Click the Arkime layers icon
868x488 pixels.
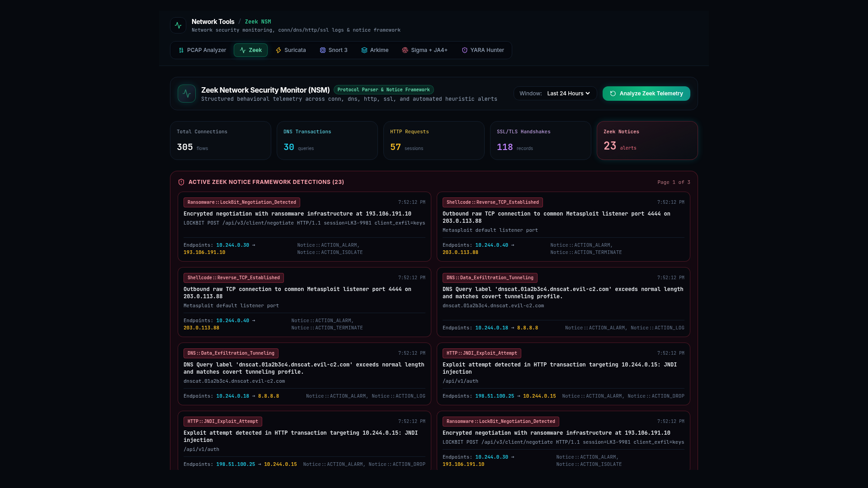[x=364, y=50]
